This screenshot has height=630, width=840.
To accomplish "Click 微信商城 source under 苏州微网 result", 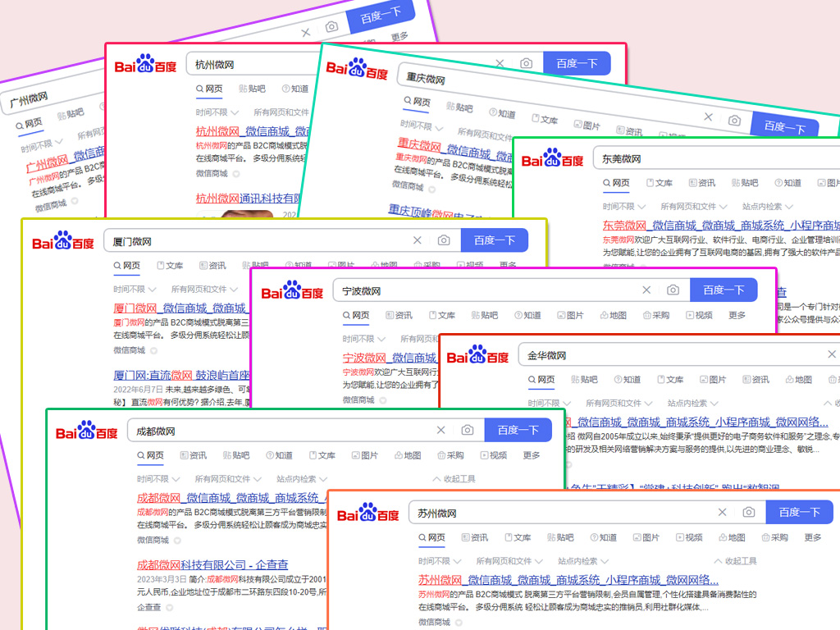I will [435, 622].
